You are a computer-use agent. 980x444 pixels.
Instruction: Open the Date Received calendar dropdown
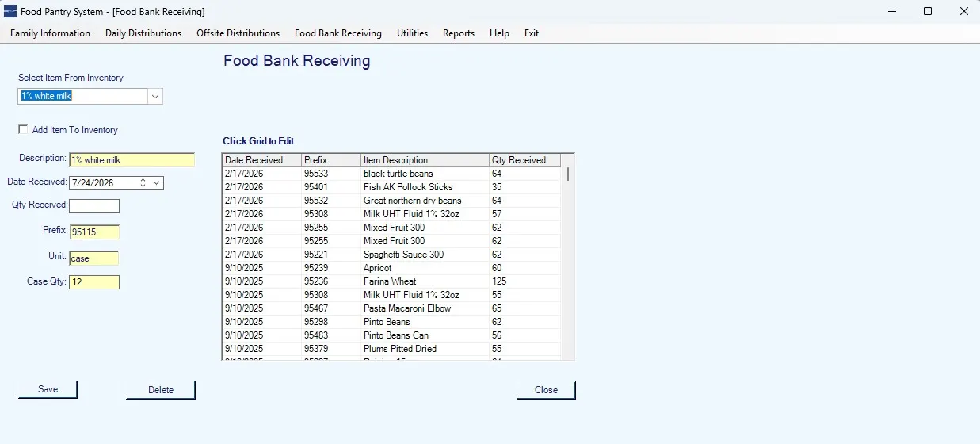(x=156, y=182)
